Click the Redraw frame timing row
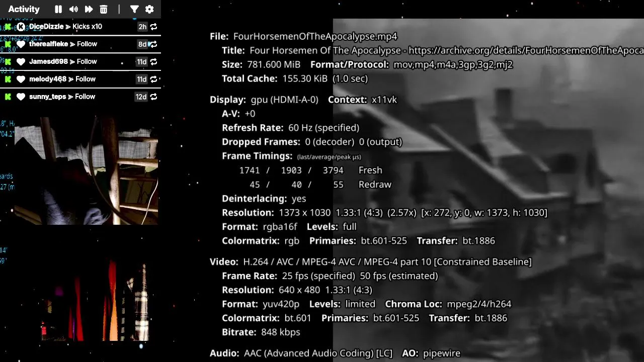The height and width of the screenshot is (362, 644). point(320,185)
